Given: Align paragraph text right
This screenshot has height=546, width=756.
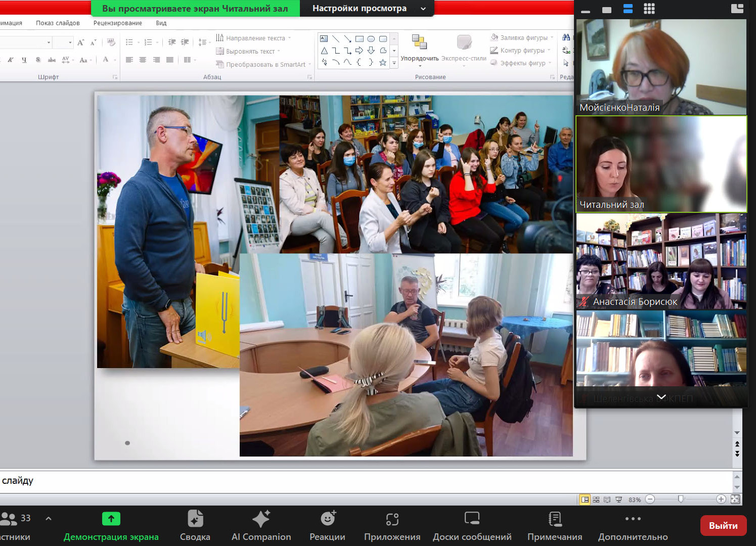Looking at the screenshot, I should [x=156, y=60].
